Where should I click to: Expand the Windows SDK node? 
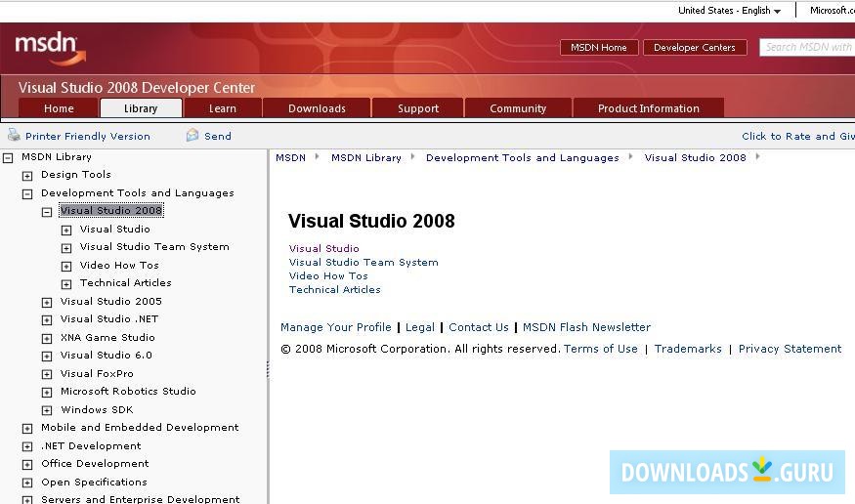(x=47, y=410)
